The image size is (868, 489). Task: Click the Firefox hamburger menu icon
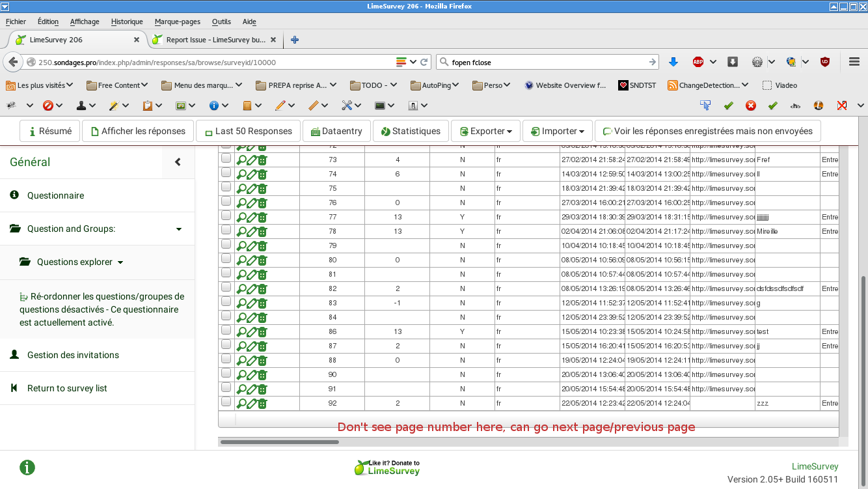(854, 62)
